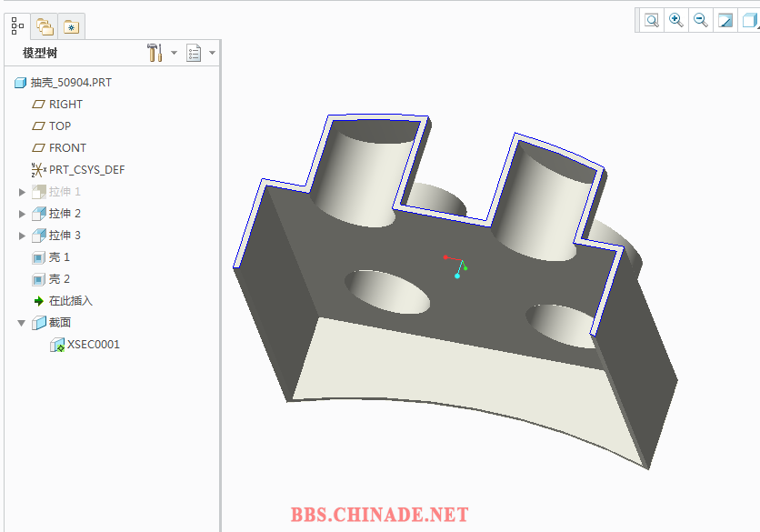Screen dimensions: 760x532
Task: Click the 在此插入 insert marker
Action: tap(70, 301)
